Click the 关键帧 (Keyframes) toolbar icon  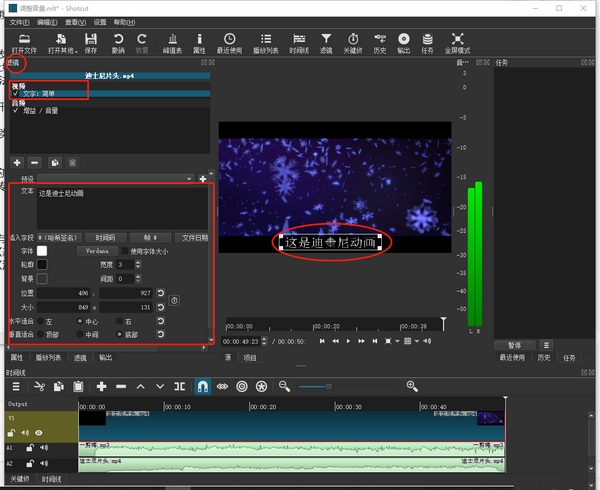click(x=352, y=39)
